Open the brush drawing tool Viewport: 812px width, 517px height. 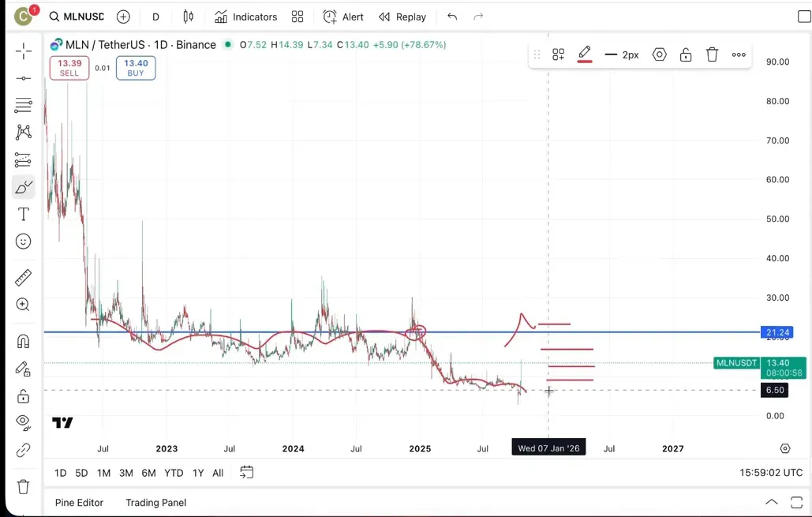(24, 187)
